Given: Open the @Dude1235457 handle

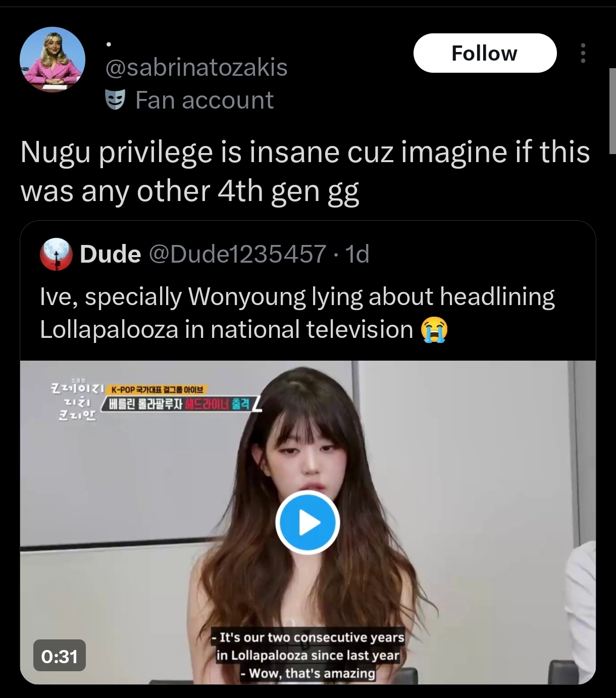Looking at the screenshot, I should click(237, 254).
